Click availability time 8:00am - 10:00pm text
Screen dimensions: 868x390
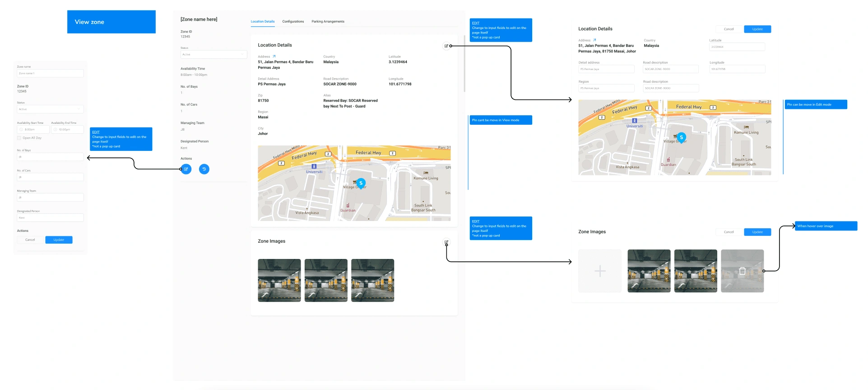pyautogui.click(x=194, y=75)
